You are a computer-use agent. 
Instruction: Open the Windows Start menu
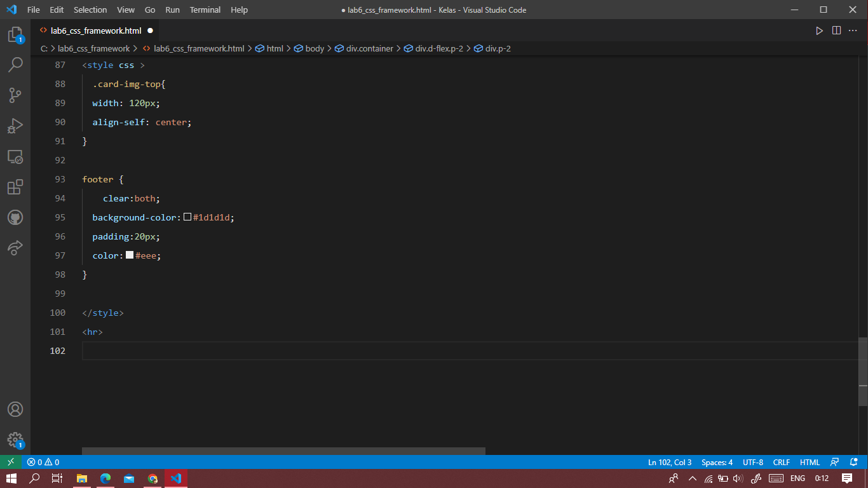pyautogui.click(x=11, y=478)
